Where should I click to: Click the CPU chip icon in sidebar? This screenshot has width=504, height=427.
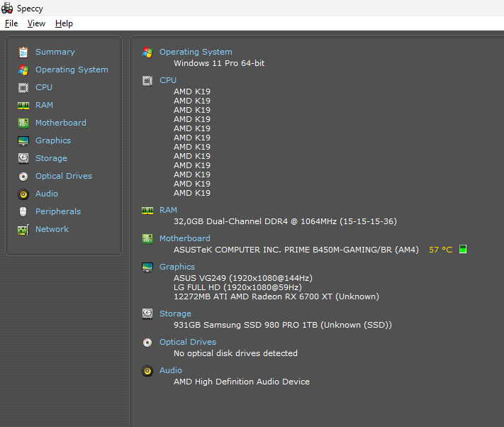(x=23, y=87)
